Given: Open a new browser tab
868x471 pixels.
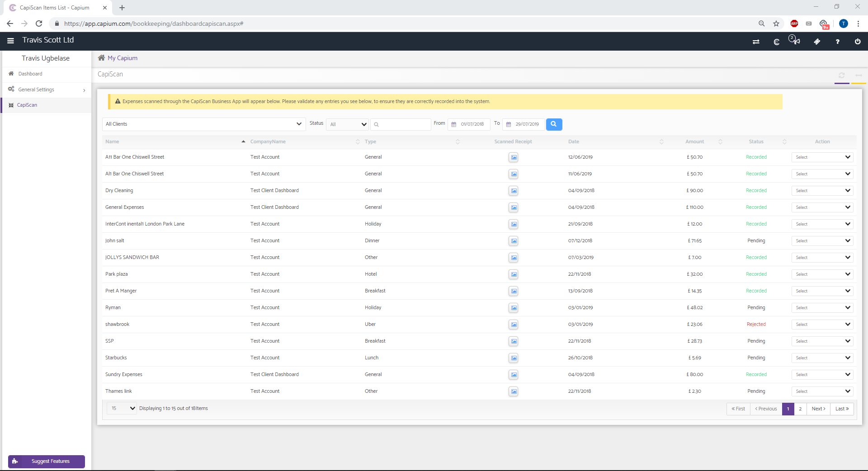Looking at the screenshot, I should click(x=122, y=8).
